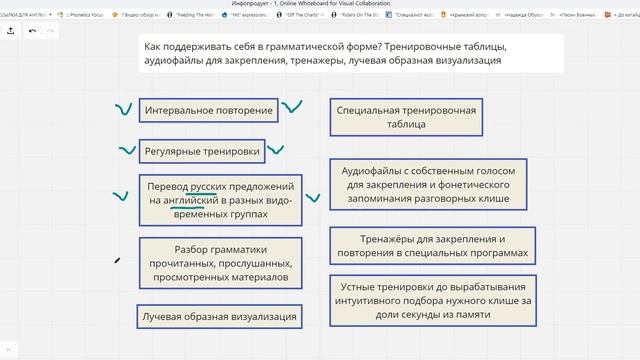This screenshot has height=360, width=640.
Task: Select the 'Интервальное повторение' card
Action: (209, 110)
